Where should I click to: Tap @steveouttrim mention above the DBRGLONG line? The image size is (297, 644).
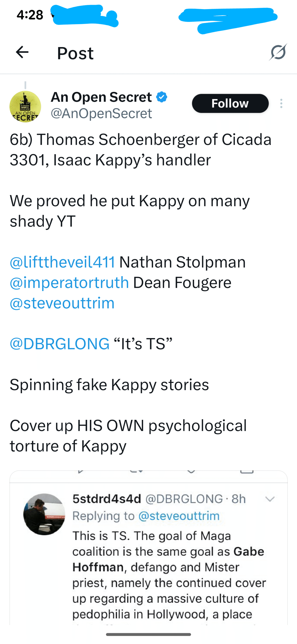pyautogui.click(x=62, y=303)
